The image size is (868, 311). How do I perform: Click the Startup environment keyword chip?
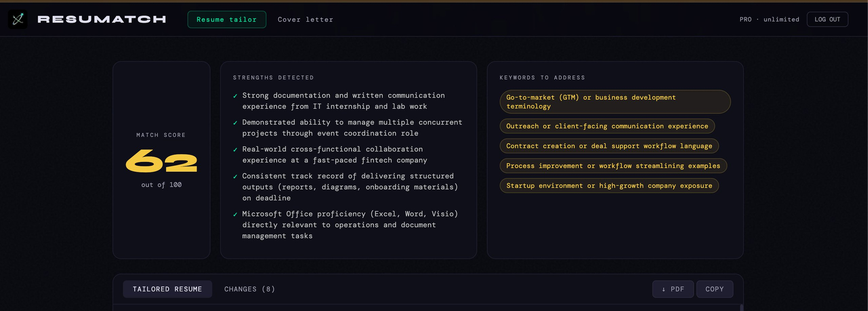point(609,186)
